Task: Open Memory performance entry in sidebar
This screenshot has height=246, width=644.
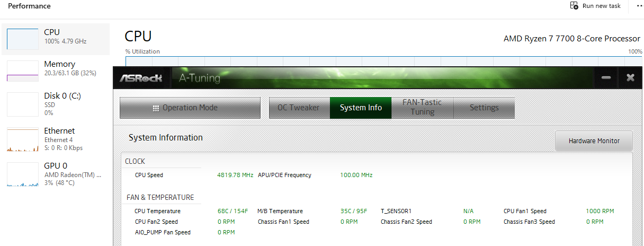Action: click(55, 71)
